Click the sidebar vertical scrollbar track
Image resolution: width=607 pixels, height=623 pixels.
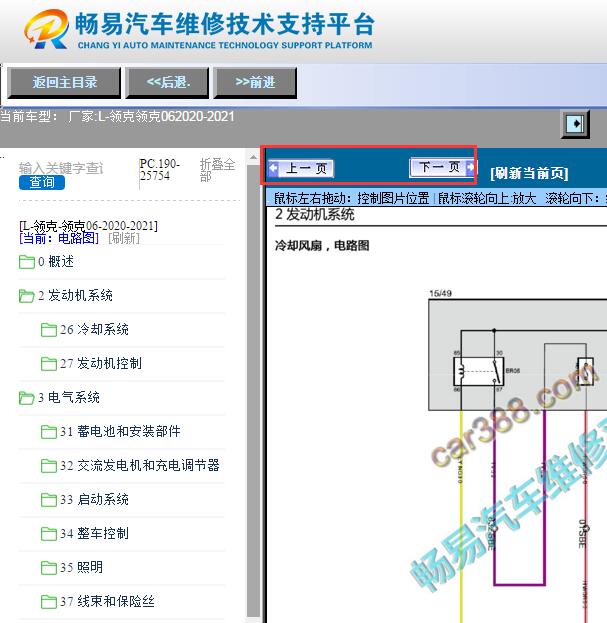(x=253, y=391)
